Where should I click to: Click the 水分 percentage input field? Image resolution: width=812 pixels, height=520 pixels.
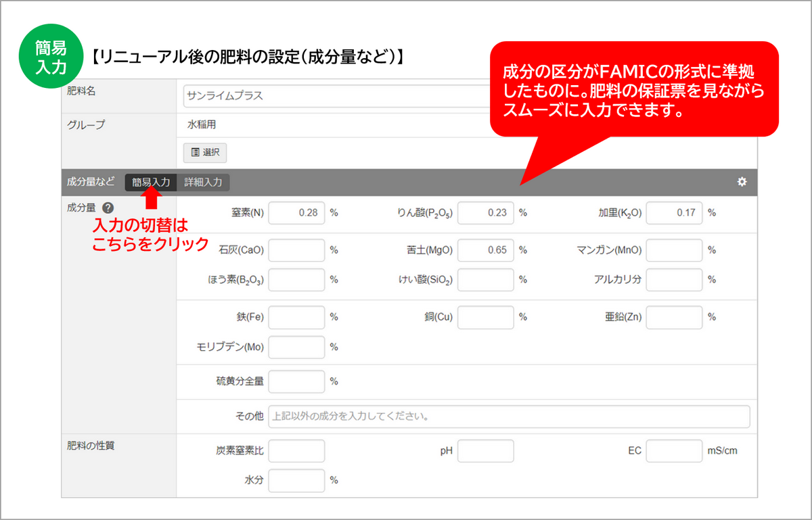[x=296, y=481]
